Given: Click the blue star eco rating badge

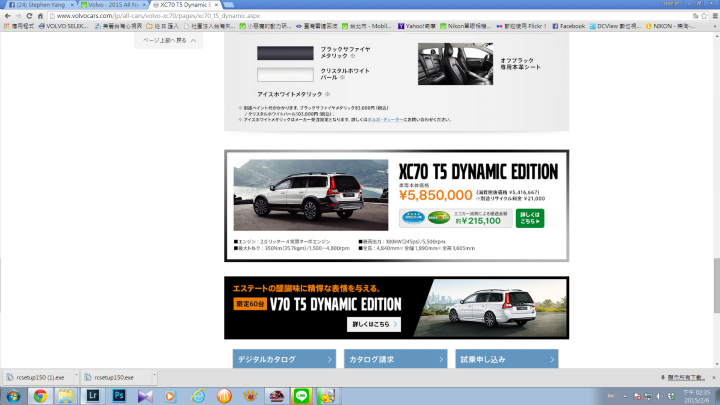Looking at the screenshot, I should 413,217.
